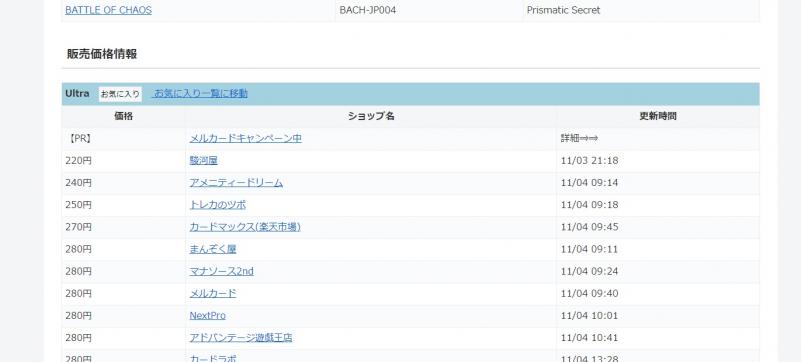Select the 240円 price cell
This screenshot has width=801, height=362.
[124, 183]
